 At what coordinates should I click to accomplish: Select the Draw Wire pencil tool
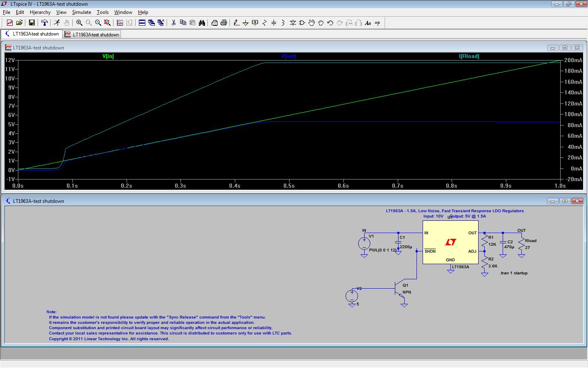click(x=236, y=23)
